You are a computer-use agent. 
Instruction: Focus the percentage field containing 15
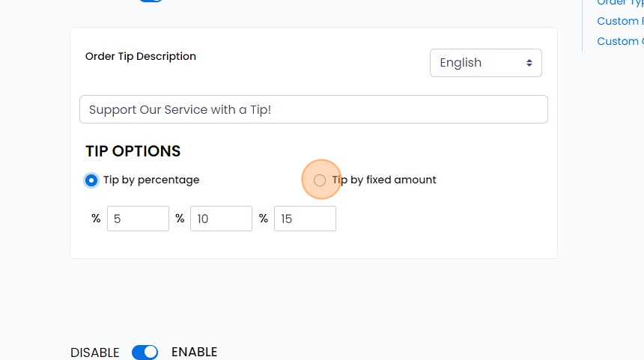tap(305, 219)
